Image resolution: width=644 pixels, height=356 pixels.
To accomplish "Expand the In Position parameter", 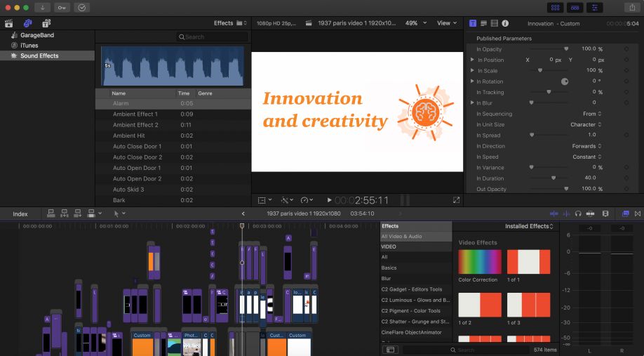I will (x=472, y=60).
